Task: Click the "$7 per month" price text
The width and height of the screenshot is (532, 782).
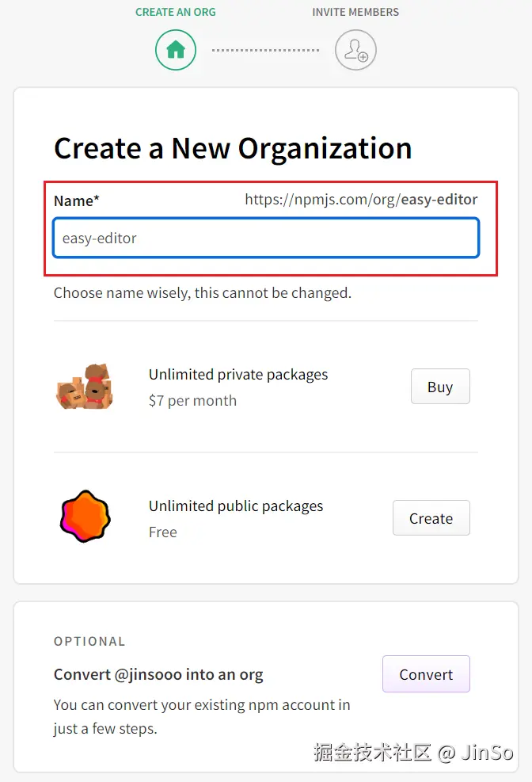Action: 192,400
